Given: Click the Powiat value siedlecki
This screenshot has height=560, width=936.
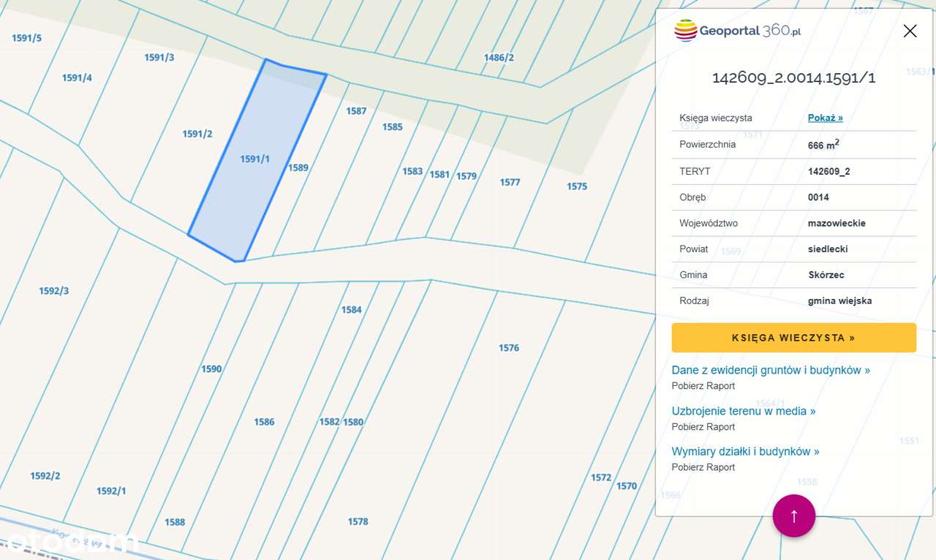Looking at the screenshot, I should click(828, 249).
